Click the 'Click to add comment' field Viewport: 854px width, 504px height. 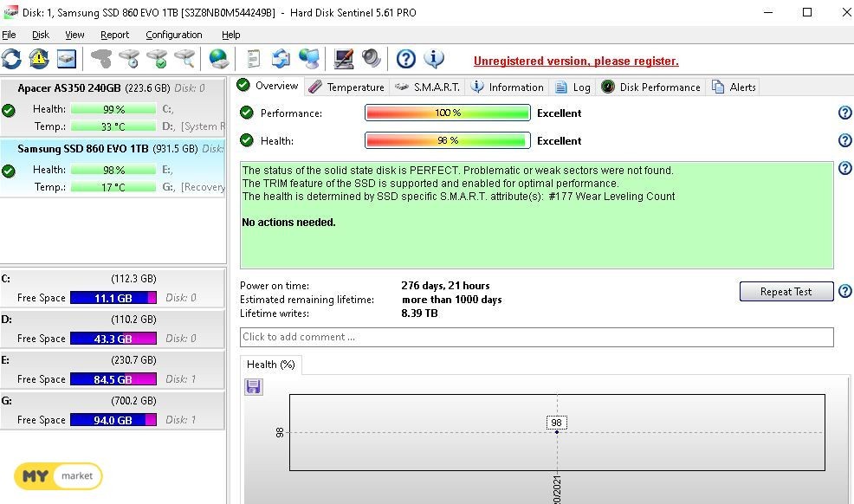536,337
